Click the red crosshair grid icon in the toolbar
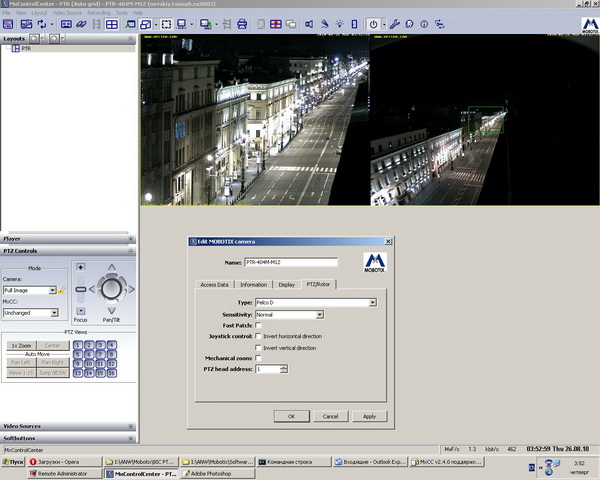The image size is (600, 480). click(x=276, y=24)
